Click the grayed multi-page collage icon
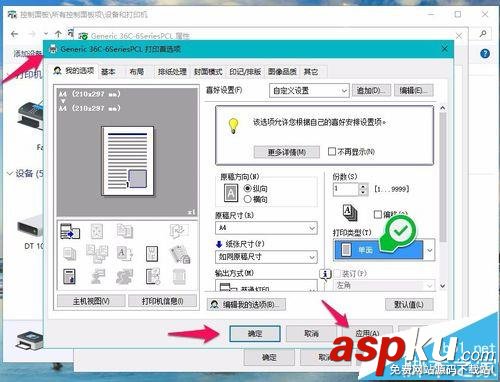 coord(97,254)
